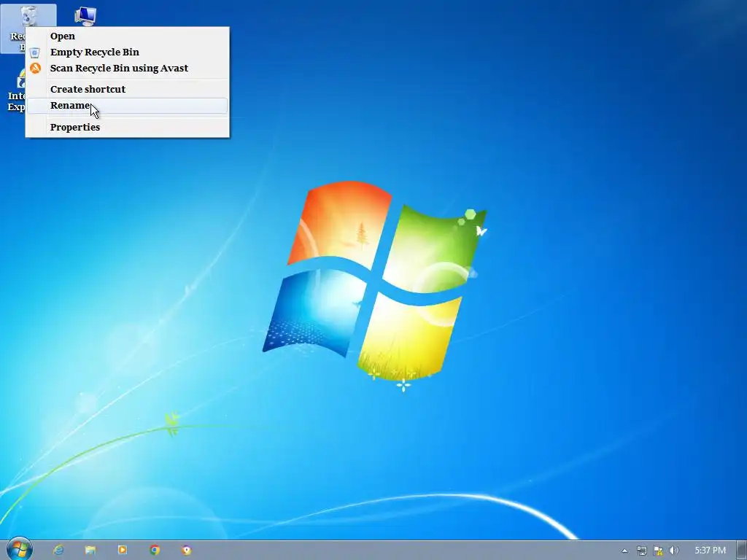Open Properties from the context menu

point(127,127)
